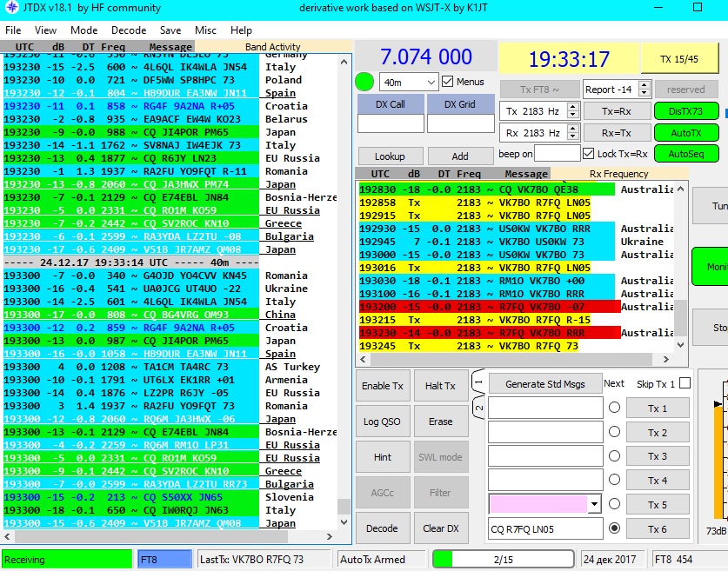Screen dimensions: 728x571
Task: Open the pink free-text message dropdown
Action: tap(595, 504)
